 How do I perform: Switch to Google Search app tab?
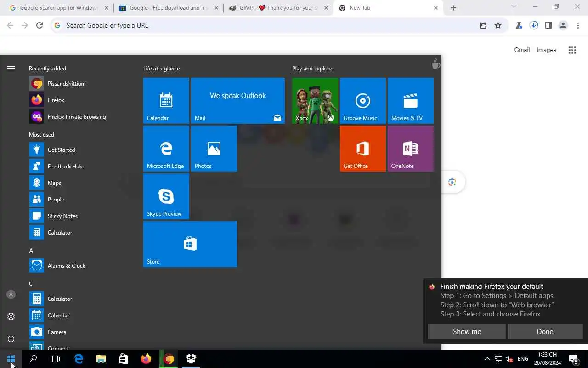59,8
